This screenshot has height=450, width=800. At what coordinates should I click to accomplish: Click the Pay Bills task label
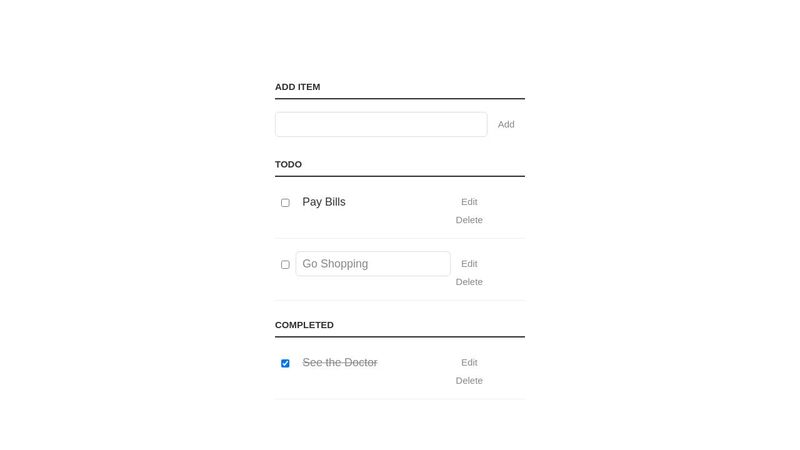(324, 202)
